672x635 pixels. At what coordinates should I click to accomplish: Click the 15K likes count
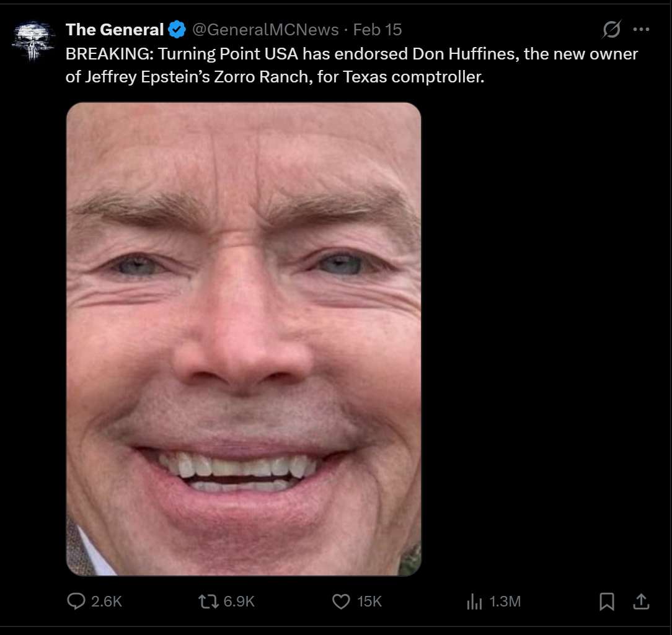point(369,601)
